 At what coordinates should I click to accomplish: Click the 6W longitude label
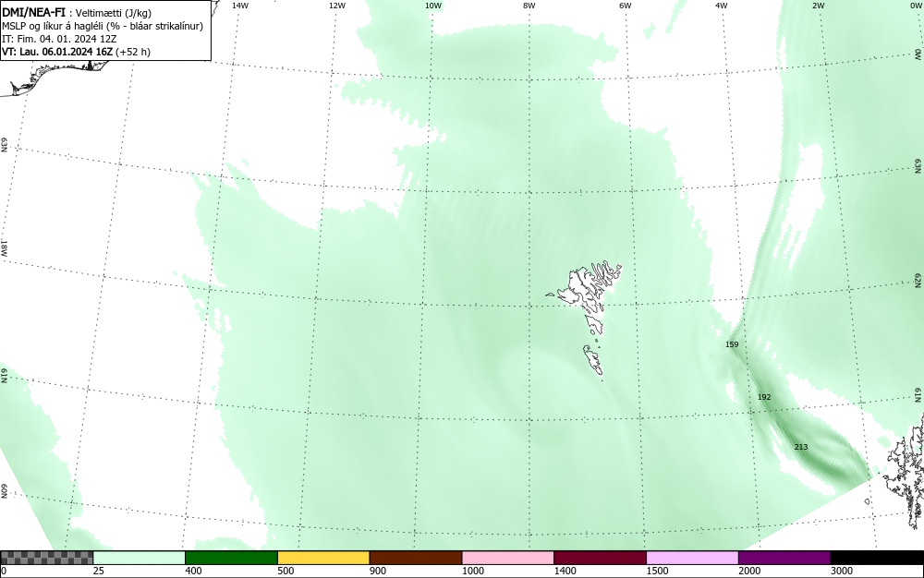626,6
